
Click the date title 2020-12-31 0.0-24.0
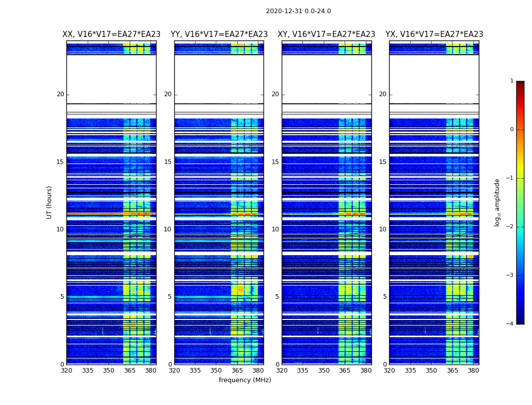pos(298,11)
